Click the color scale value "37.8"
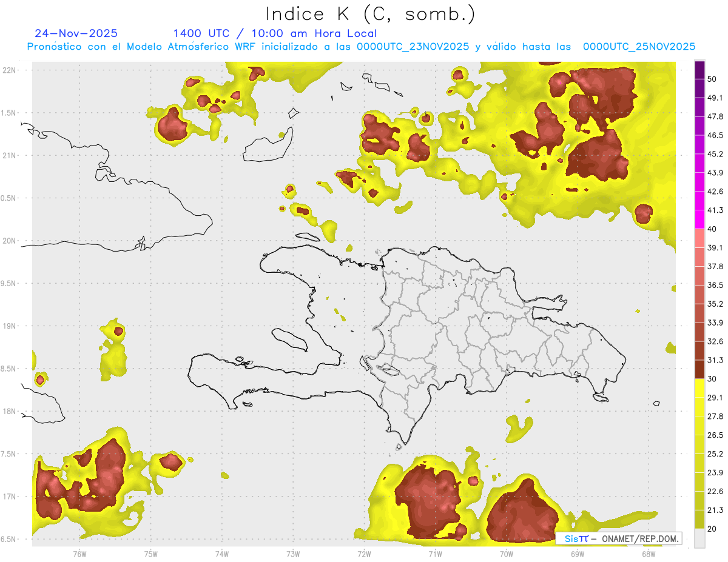The image size is (728, 562). pos(715,266)
